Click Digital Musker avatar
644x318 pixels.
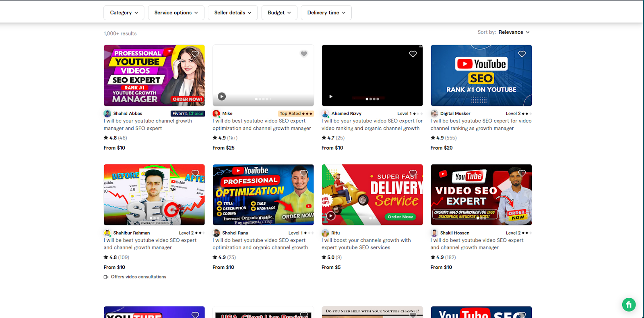pos(434,114)
